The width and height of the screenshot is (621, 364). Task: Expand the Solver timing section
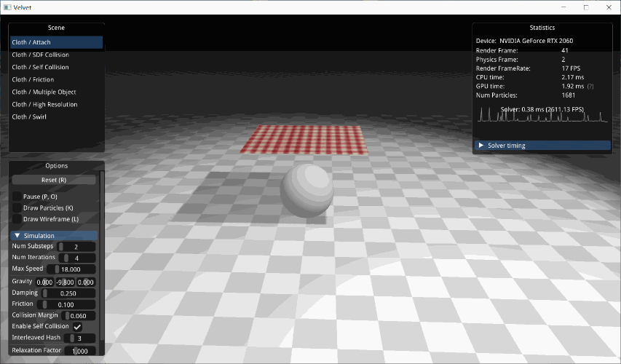(542, 146)
